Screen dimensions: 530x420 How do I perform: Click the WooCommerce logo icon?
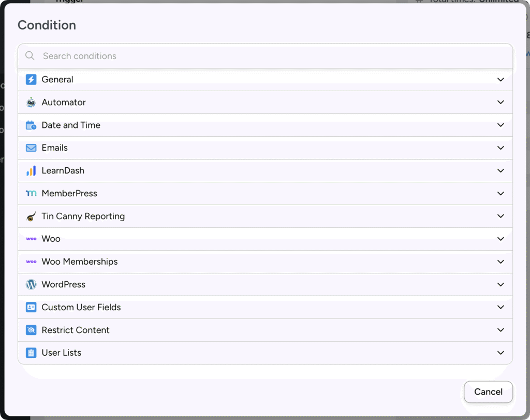pyautogui.click(x=32, y=239)
